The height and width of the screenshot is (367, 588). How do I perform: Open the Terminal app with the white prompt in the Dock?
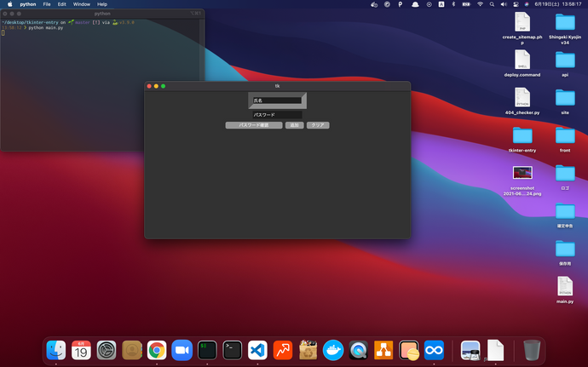coord(232,350)
